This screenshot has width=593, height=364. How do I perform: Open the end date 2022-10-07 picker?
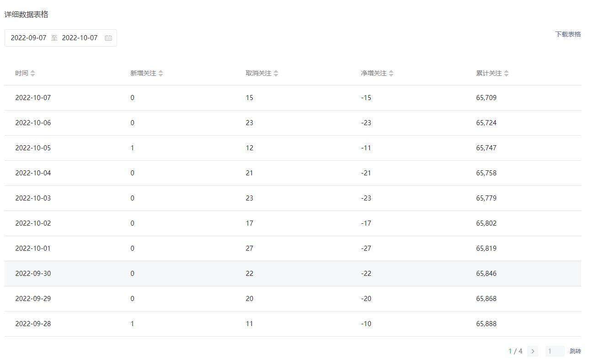[x=80, y=38]
